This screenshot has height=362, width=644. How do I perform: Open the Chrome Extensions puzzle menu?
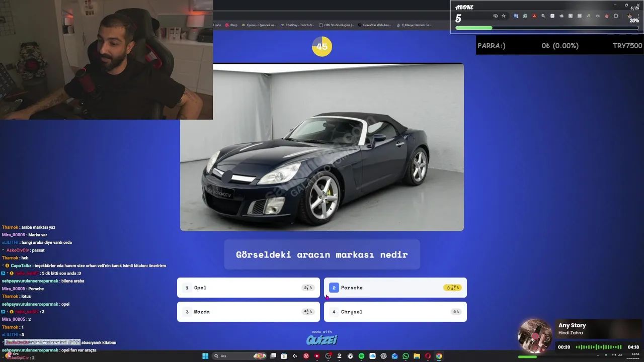coord(616,16)
